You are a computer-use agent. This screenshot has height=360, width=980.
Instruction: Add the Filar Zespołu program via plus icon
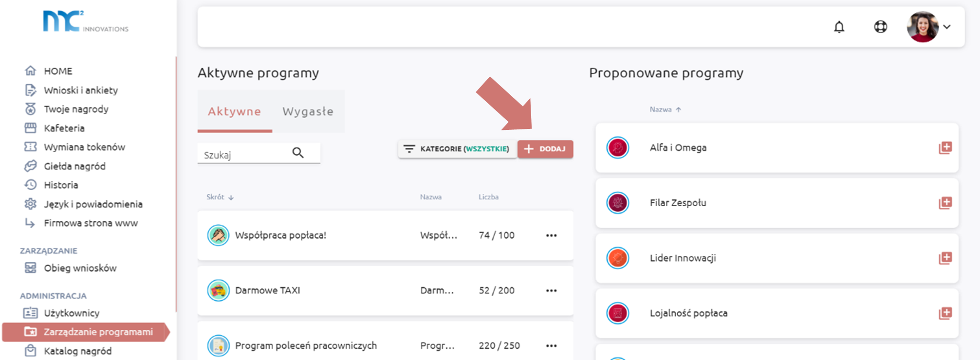(x=945, y=203)
